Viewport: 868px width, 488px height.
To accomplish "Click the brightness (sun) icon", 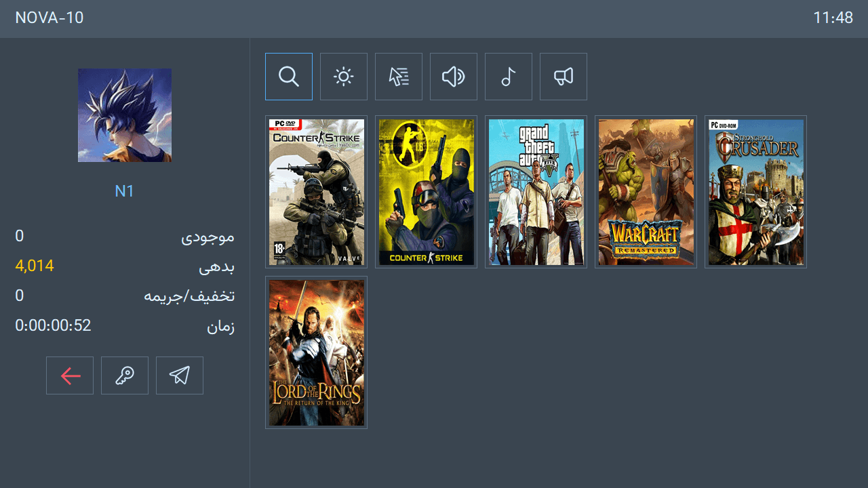I will (343, 76).
